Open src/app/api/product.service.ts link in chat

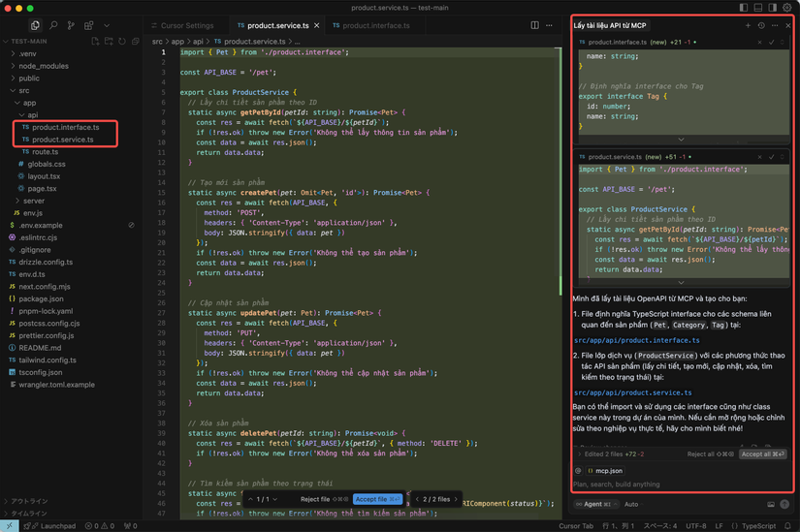click(632, 392)
